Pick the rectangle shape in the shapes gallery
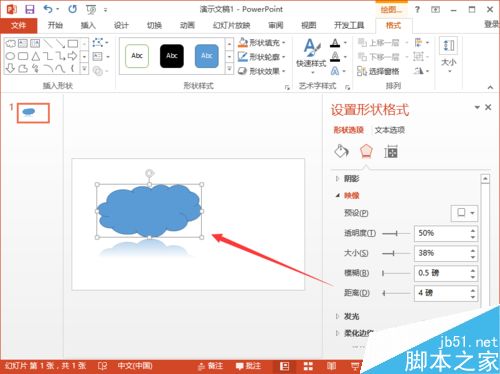The width and height of the screenshot is (500, 374). click(73, 43)
